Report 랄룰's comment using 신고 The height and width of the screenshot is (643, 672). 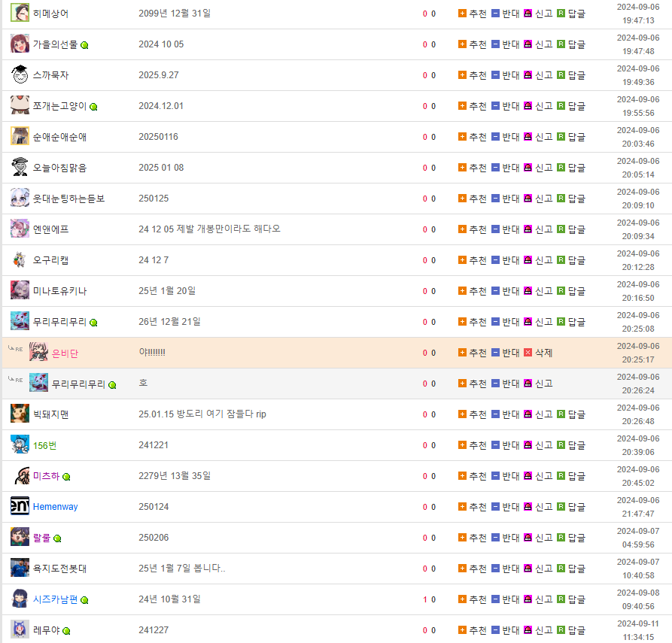click(539, 538)
